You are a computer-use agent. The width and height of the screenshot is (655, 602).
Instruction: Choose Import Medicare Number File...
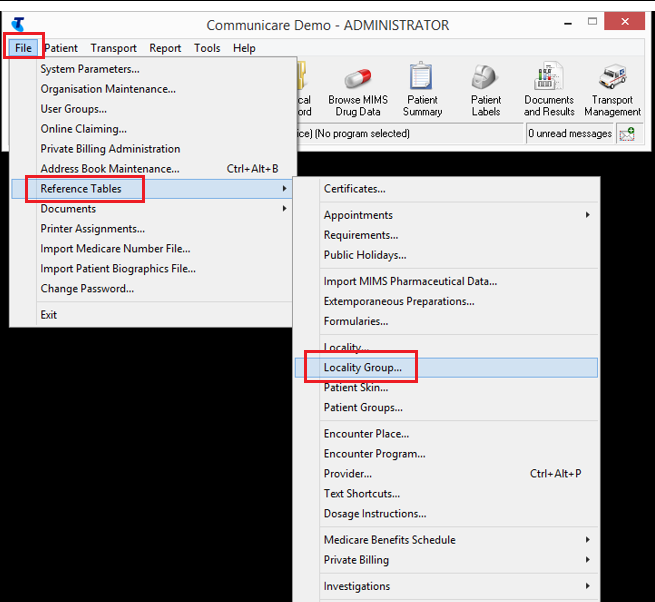152,249
